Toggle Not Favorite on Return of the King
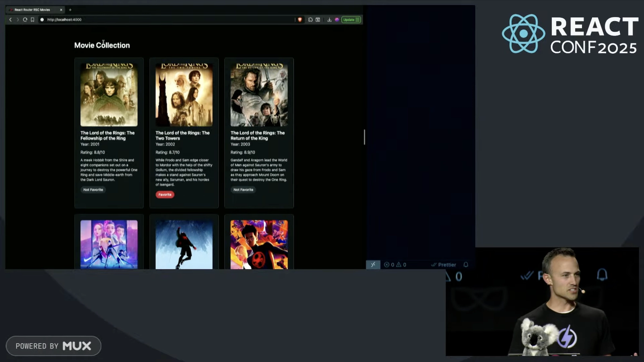Image resolution: width=644 pixels, height=362 pixels. click(x=243, y=190)
